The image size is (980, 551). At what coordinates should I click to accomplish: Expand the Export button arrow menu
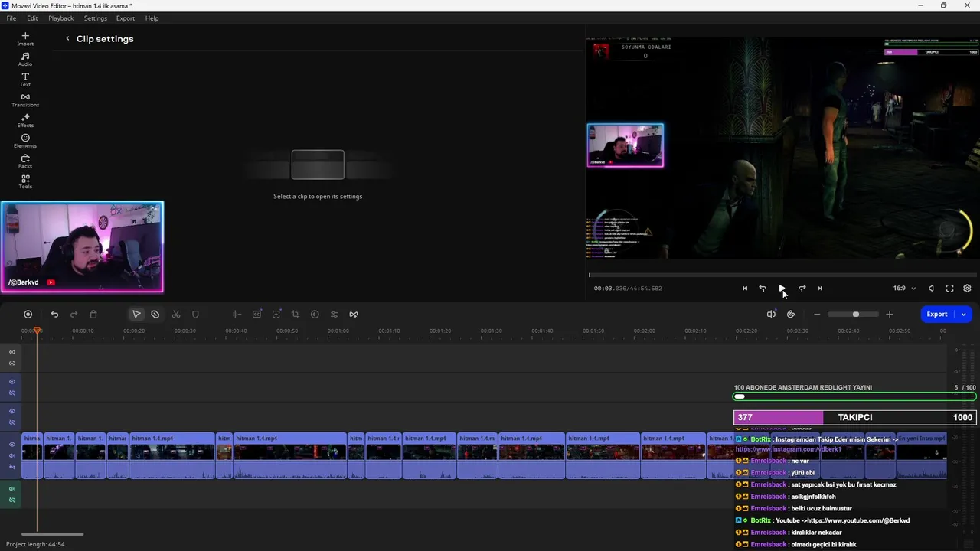coord(964,315)
